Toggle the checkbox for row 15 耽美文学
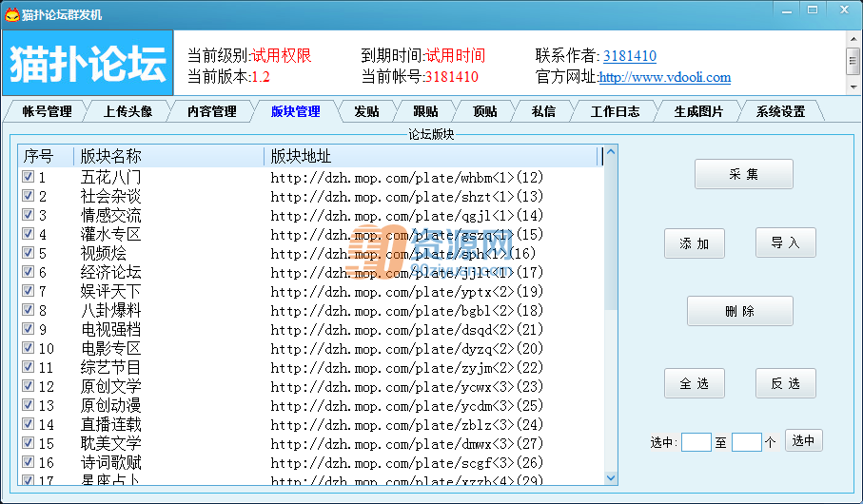 click(x=29, y=443)
